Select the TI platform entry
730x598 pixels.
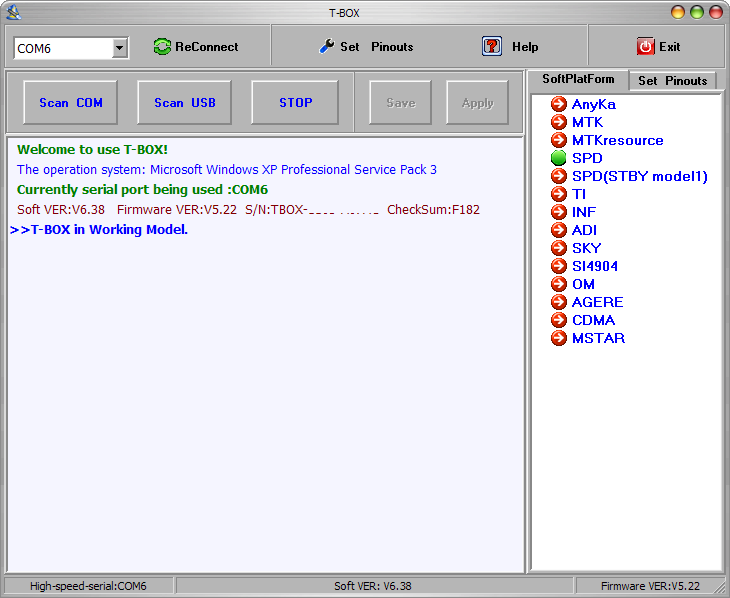point(579,194)
